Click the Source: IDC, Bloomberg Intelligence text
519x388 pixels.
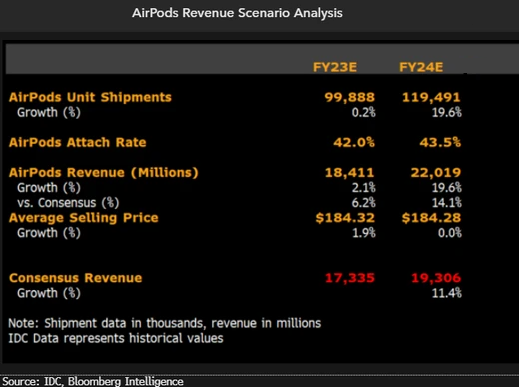tap(93, 381)
